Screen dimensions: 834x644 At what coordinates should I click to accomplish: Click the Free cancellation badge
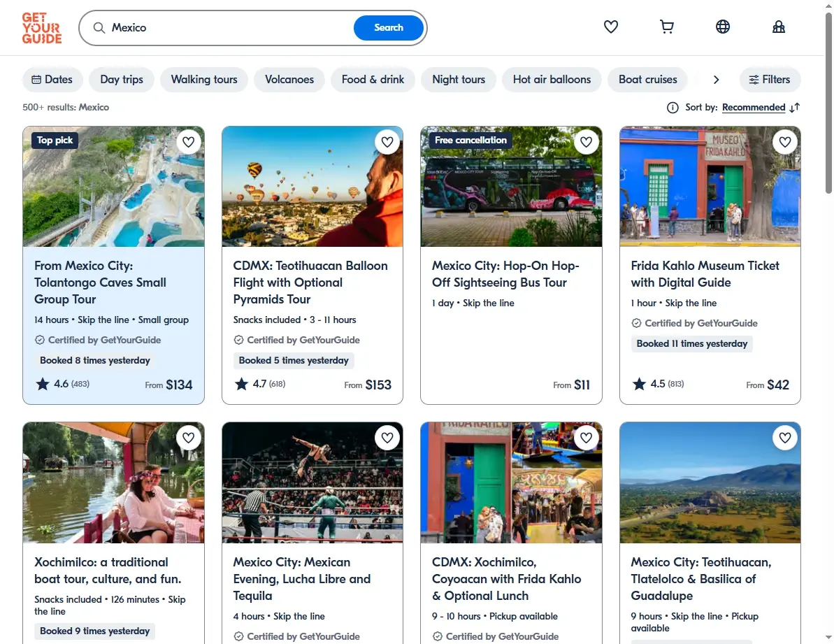[x=470, y=141]
